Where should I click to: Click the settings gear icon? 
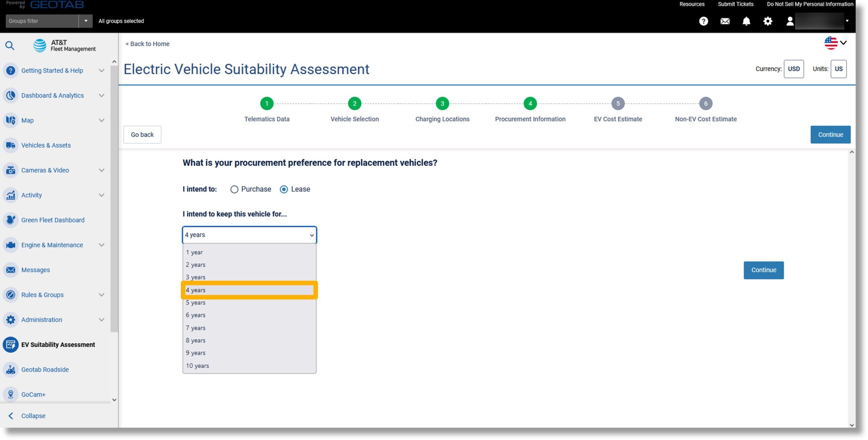768,21
